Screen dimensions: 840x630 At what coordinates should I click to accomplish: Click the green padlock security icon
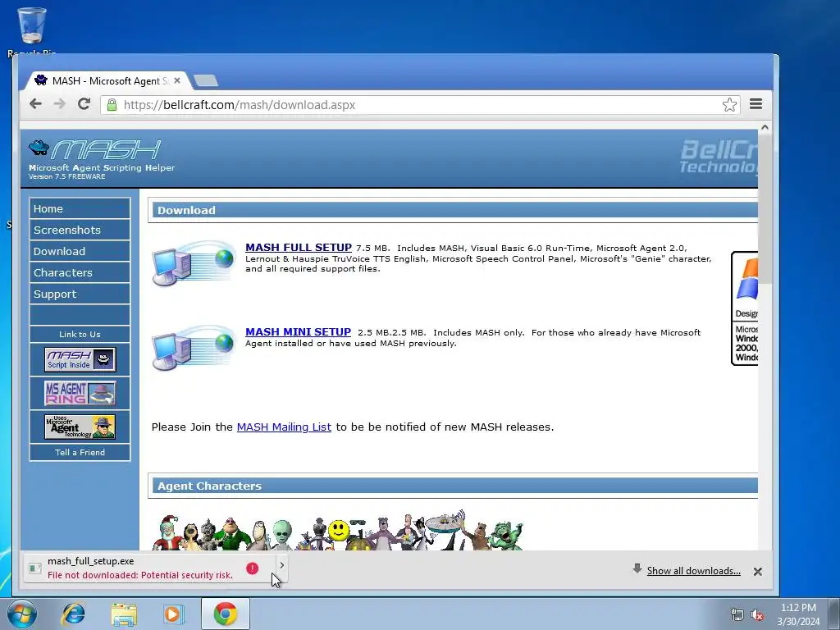(x=112, y=104)
